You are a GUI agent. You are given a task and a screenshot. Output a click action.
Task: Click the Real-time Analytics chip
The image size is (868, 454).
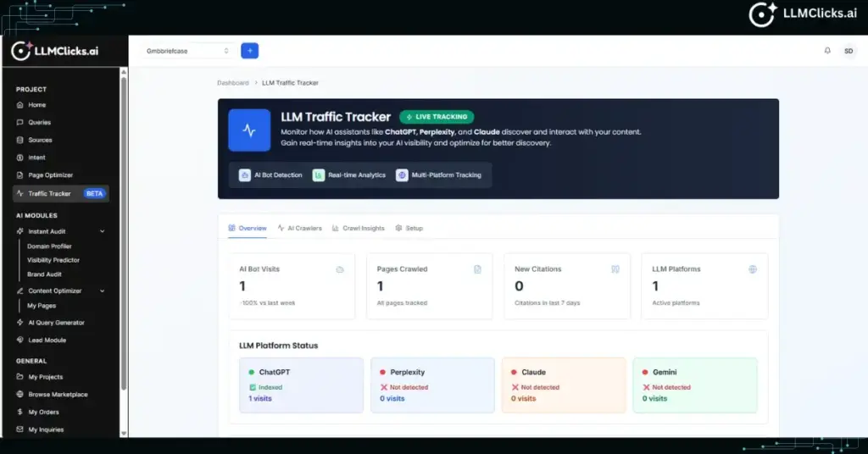349,175
